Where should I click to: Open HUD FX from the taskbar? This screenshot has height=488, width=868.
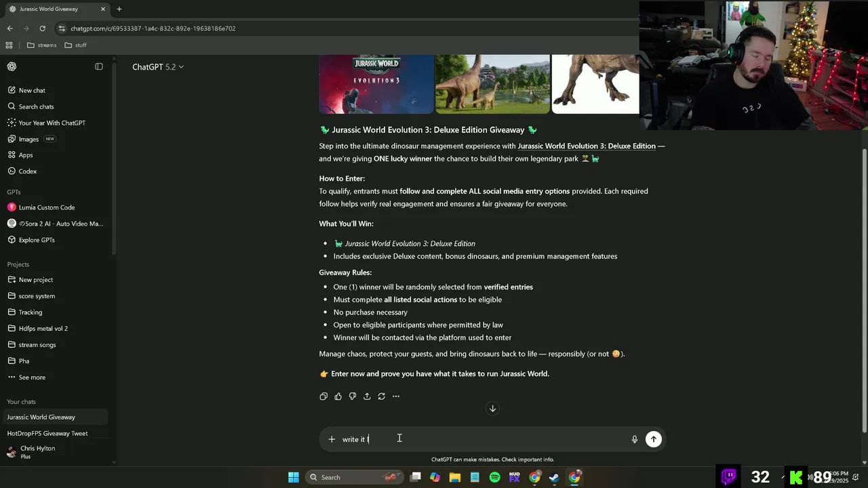coord(514,477)
